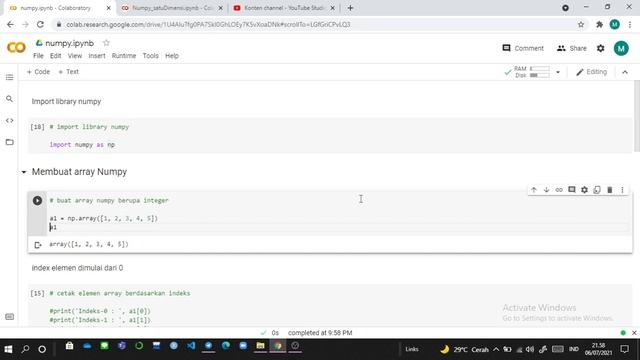Viewport: 640px width, 360px height.
Task: Open a new browser tab
Action: coord(350,8)
